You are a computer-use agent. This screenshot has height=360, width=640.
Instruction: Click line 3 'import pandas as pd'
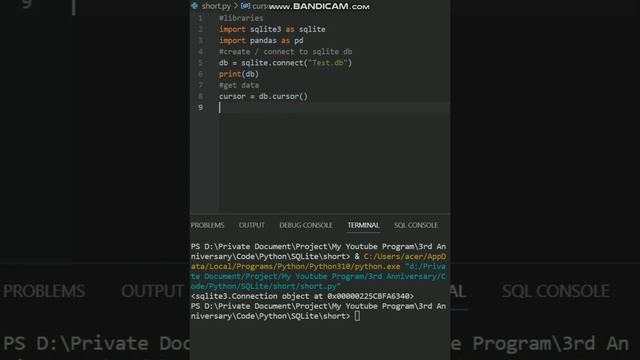click(x=261, y=40)
